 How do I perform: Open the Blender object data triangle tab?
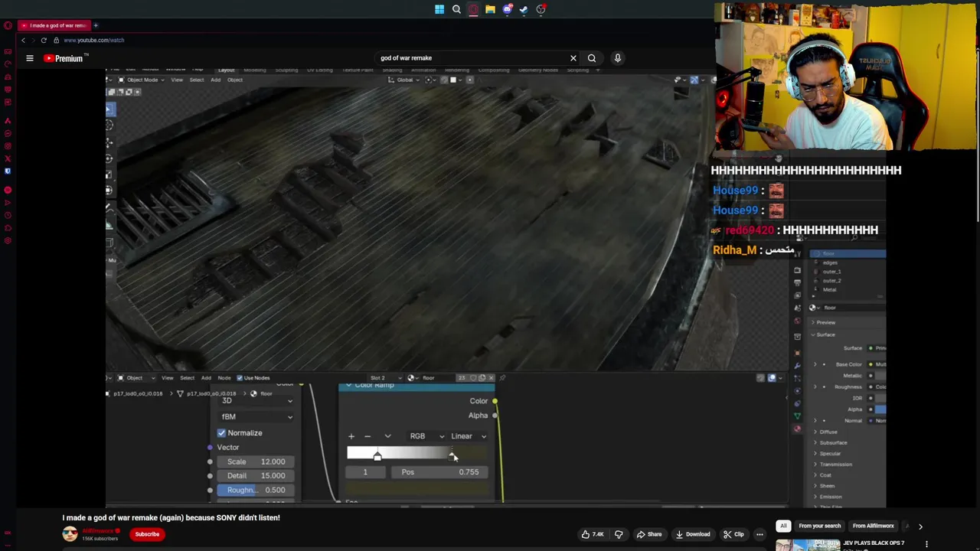[797, 416]
